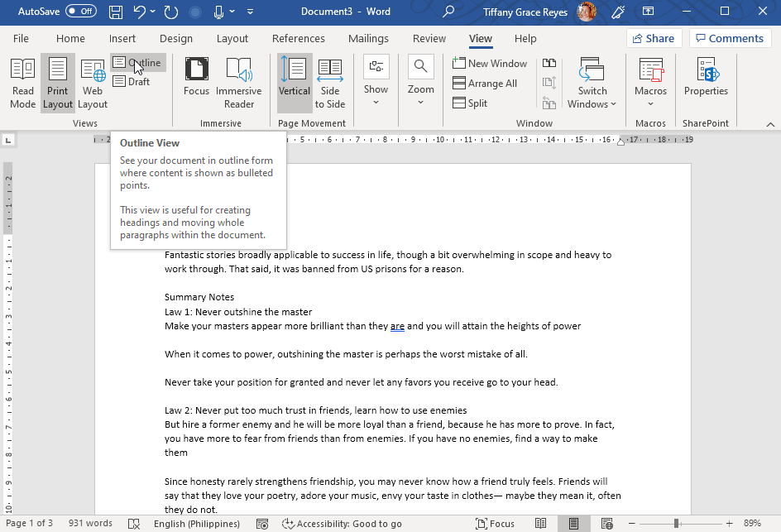Select the Web Layout view
Image resolution: width=781 pixels, height=532 pixels.
coord(92,82)
